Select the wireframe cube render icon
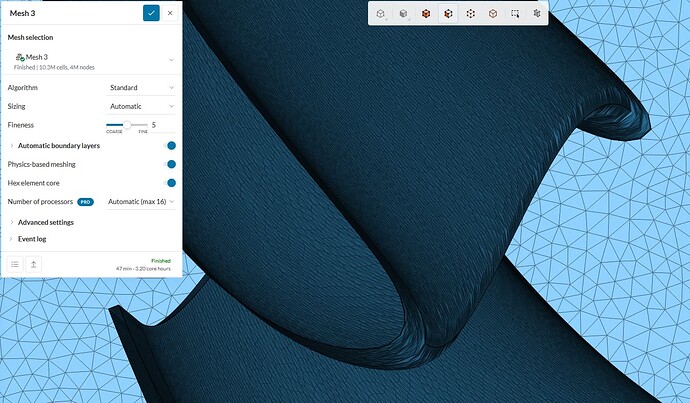The height and width of the screenshot is (403, 690). pyautogui.click(x=493, y=14)
